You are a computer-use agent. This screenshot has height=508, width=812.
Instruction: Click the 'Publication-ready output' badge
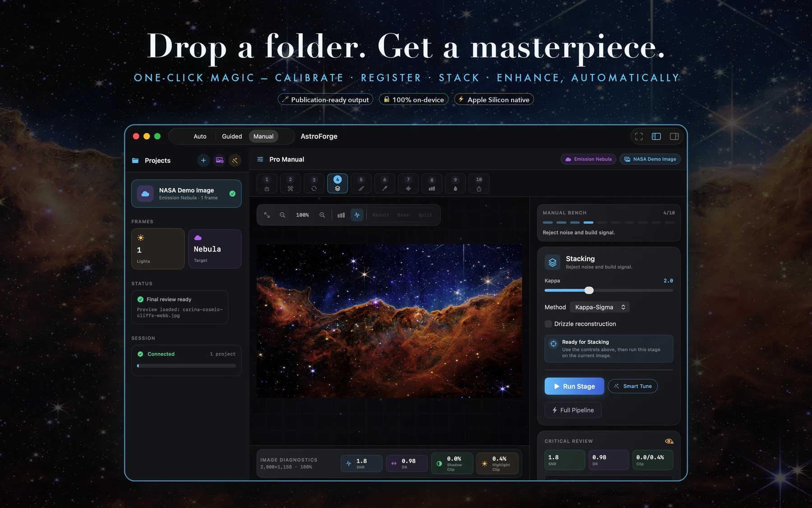[x=325, y=99]
